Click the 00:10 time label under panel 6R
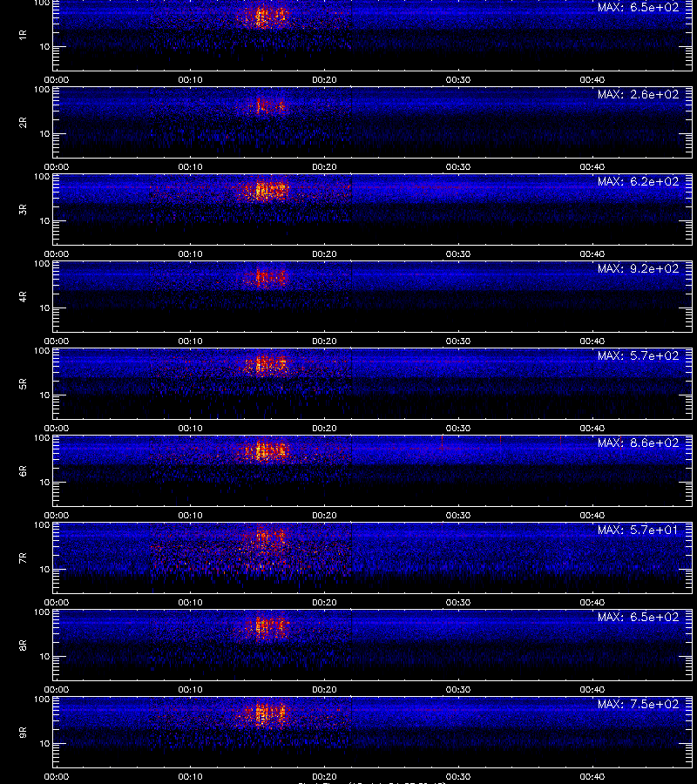Viewport: 697px width, 784px height. pyautogui.click(x=191, y=515)
